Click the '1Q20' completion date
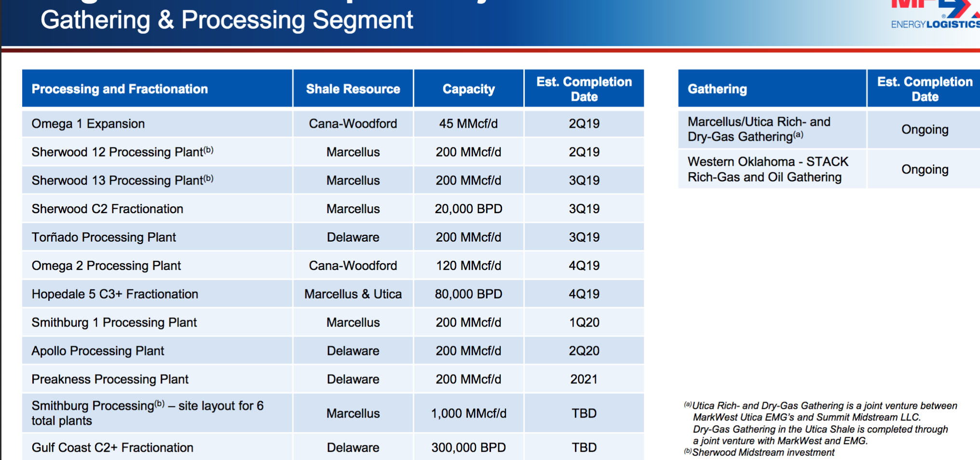The width and height of the screenshot is (980, 460). click(584, 323)
